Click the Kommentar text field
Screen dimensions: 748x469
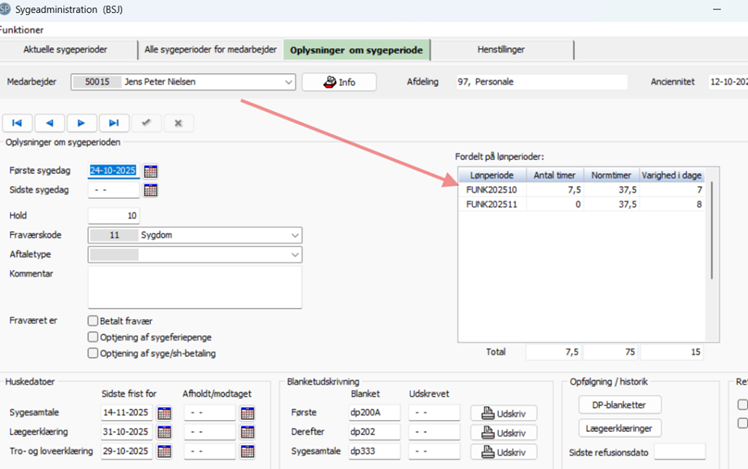(194, 287)
